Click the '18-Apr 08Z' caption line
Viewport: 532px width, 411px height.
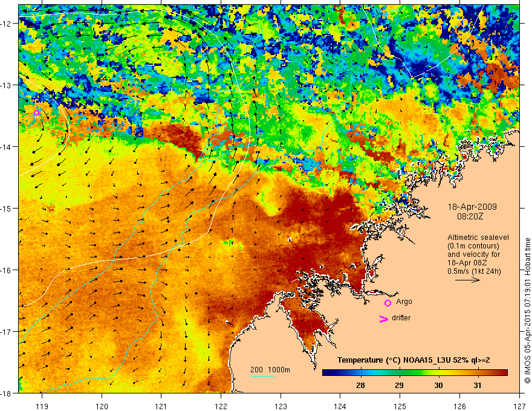pyautogui.click(x=466, y=263)
